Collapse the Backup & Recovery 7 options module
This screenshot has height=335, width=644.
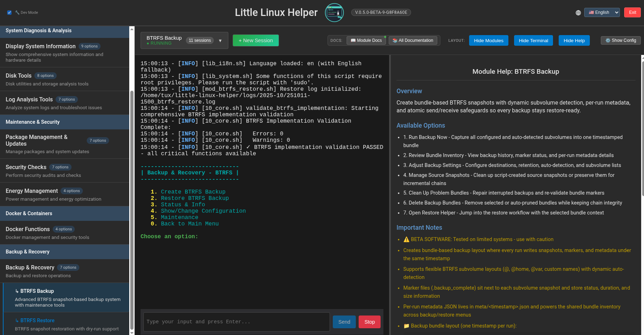coord(64,271)
